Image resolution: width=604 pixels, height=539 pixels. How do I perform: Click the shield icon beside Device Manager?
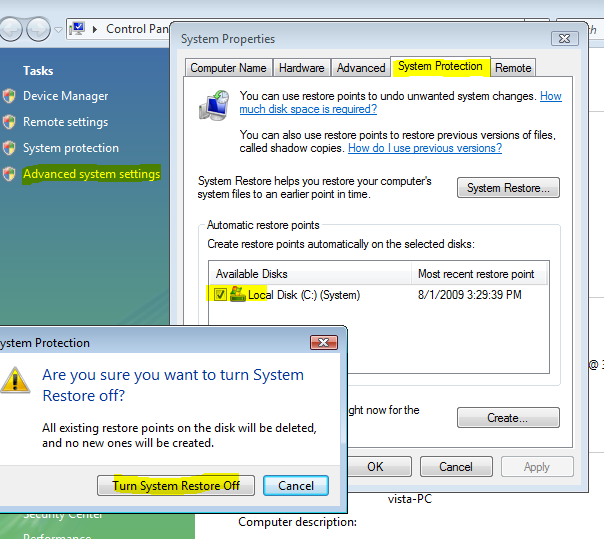(x=9, y=96)
